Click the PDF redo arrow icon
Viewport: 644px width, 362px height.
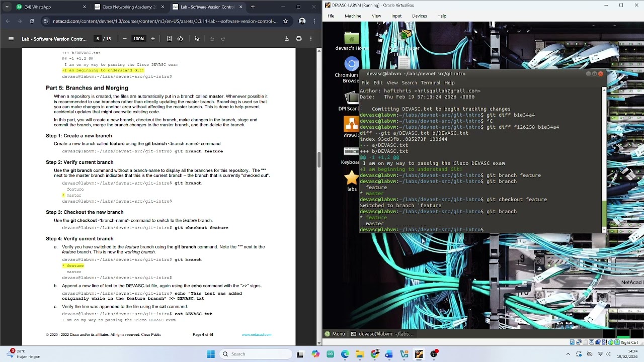click(223, 39)
